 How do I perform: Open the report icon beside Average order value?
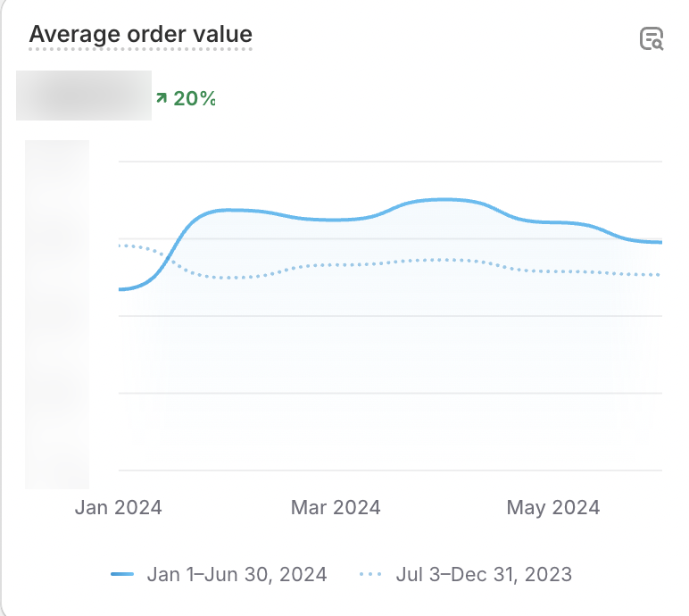(652, 38)
